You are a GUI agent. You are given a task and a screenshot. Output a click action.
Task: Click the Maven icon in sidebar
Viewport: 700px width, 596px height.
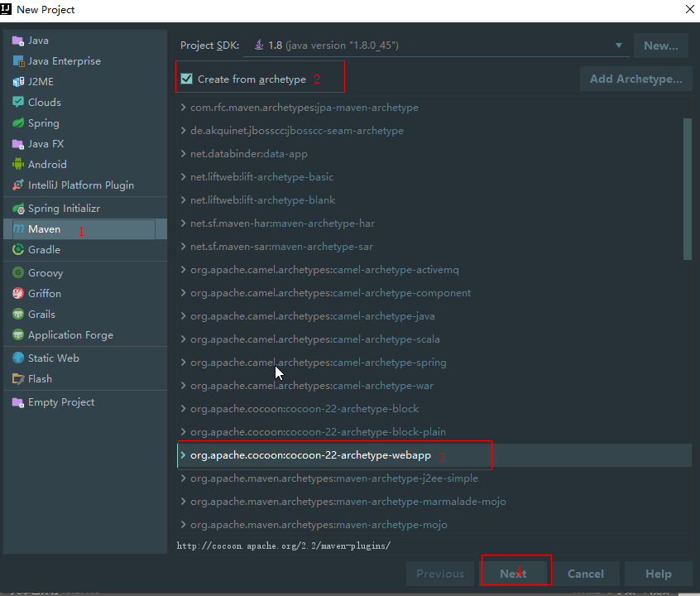click(19, 229)
